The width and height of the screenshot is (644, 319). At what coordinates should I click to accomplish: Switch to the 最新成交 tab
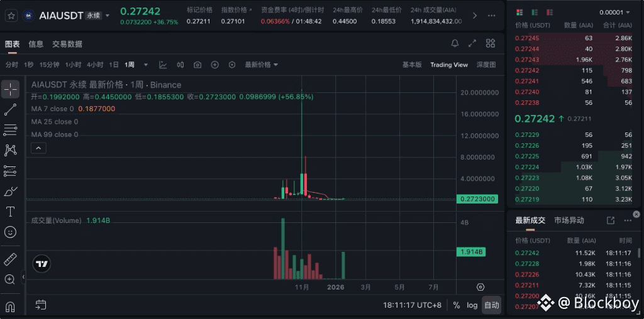click(530, 220)
